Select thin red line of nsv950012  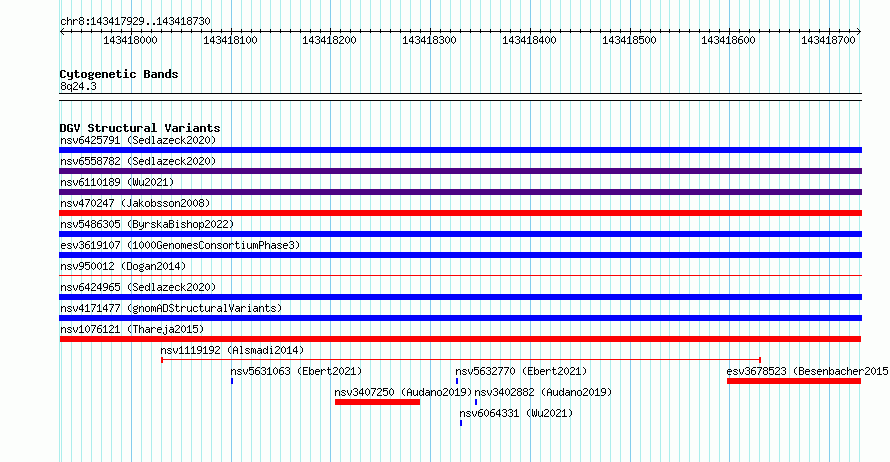click(460, 276)
